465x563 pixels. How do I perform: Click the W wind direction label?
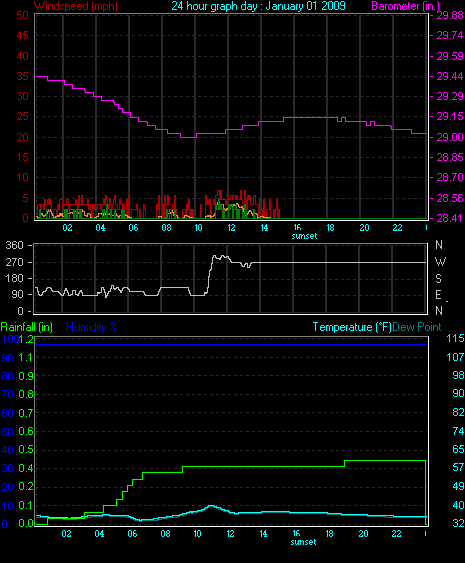tap(440, 262)
